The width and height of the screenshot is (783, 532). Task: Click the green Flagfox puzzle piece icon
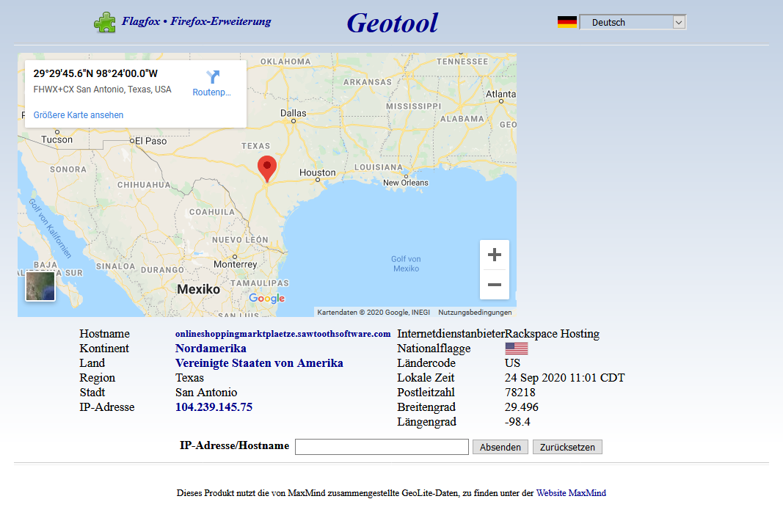click(x=105, y=23)
